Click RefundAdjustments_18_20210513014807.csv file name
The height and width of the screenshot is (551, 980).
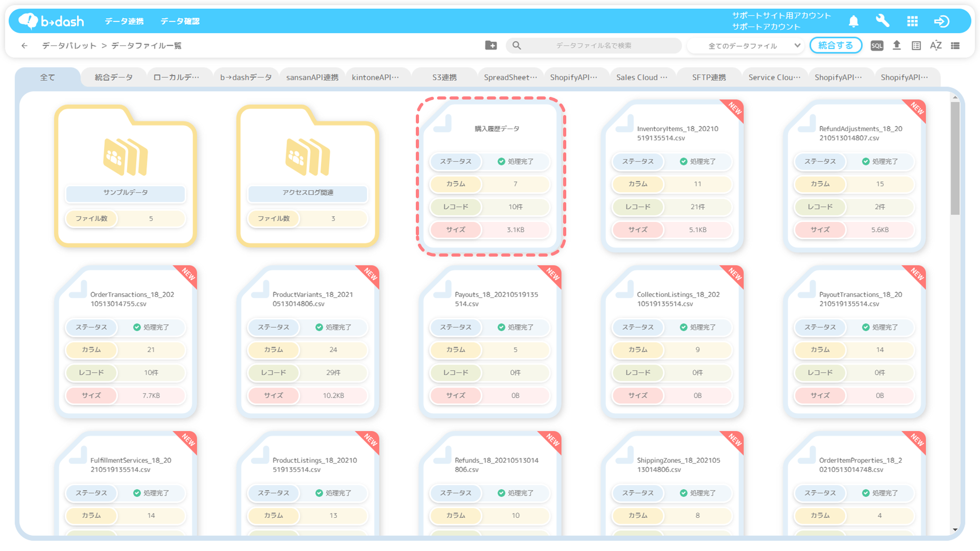coord(860,133)
